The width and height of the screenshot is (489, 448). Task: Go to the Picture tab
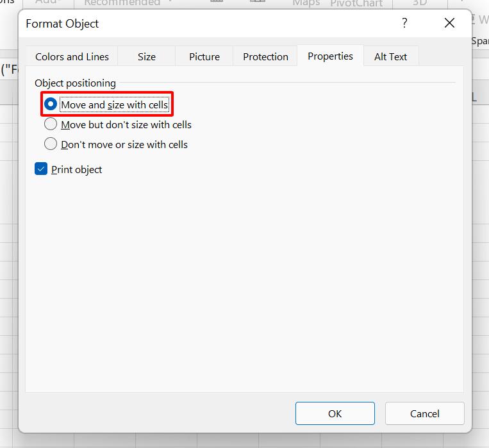[204, 56]
